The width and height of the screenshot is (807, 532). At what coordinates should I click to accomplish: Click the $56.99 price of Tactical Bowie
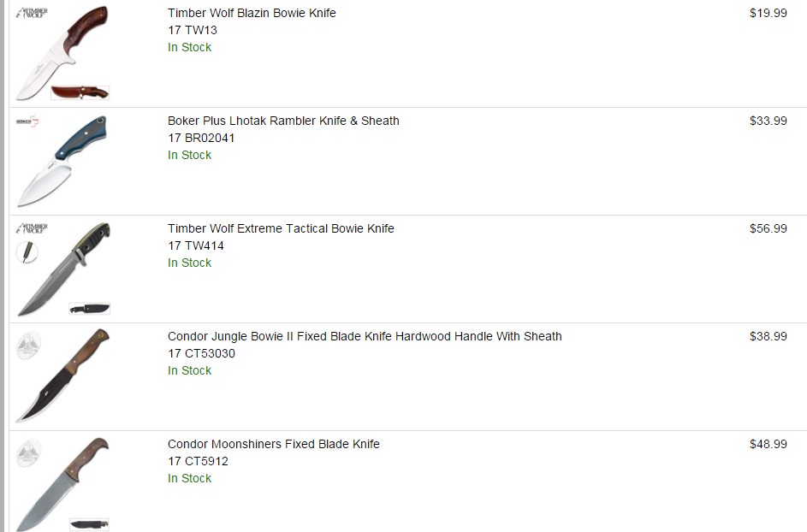pos(768,228)
